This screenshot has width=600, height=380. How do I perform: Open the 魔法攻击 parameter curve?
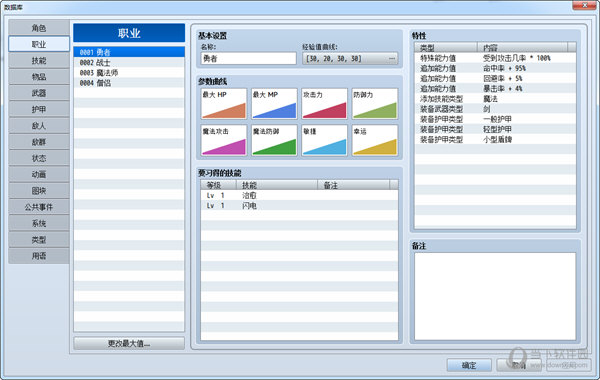click(x=224, y=140)
